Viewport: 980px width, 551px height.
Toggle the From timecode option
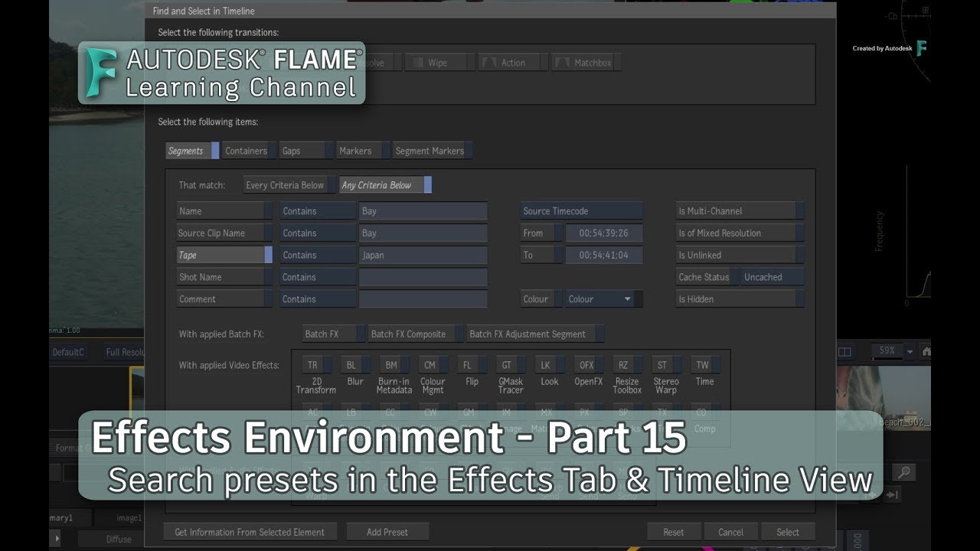click(x=541, y=233)
